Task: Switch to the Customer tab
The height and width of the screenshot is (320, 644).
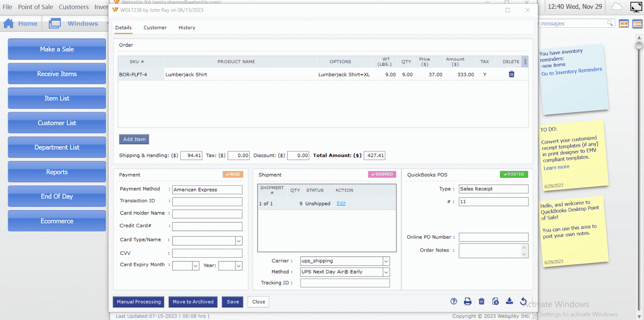Action: (x=155, y=28)
